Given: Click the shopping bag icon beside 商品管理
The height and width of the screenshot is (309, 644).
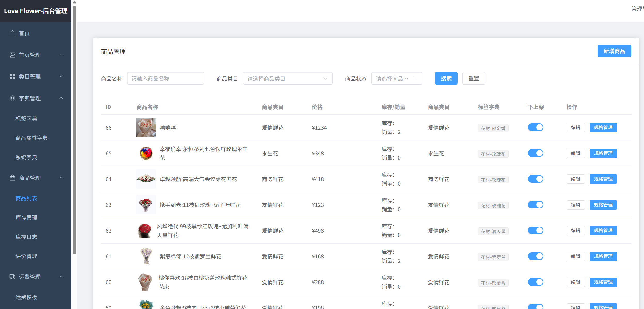Looking at the screenshot, I should point(12,178).
